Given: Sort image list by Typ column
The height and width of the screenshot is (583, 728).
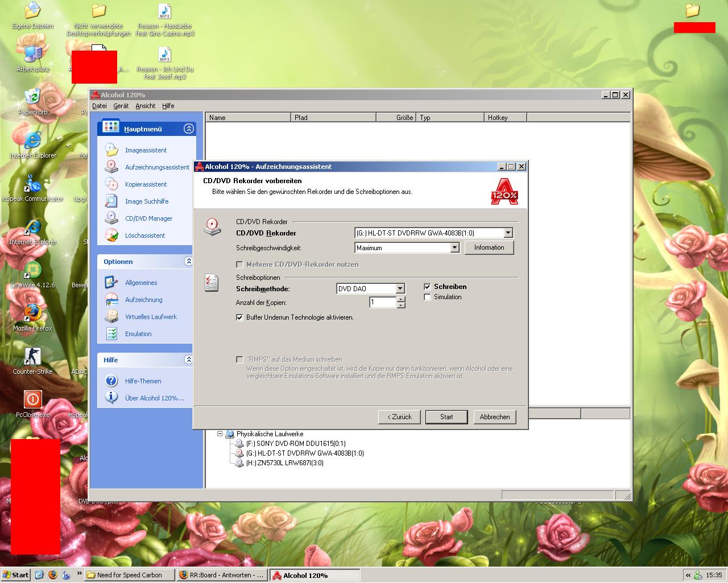Looking at the screenshot, I should 450,118.
